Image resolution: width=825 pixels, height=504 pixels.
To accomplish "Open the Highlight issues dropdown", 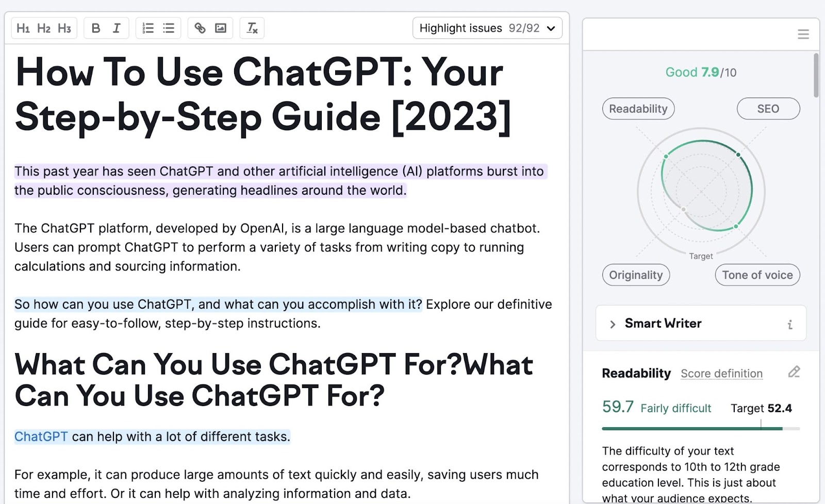I will pos(487,28).
